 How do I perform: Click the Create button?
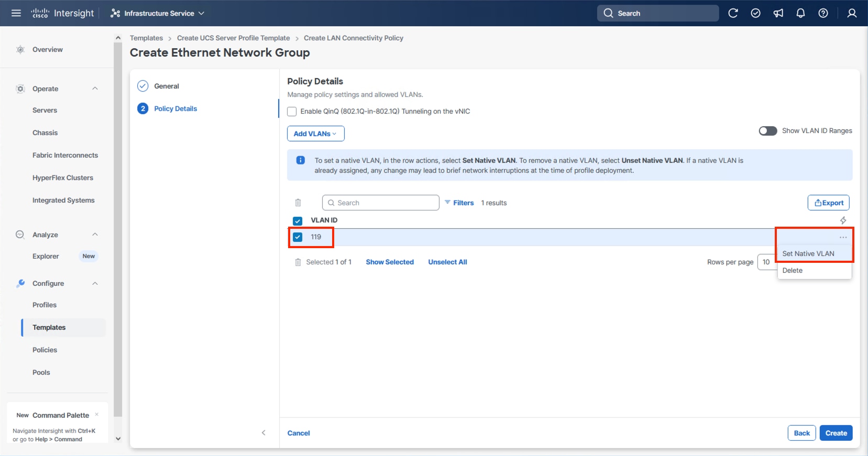point(836,433)
